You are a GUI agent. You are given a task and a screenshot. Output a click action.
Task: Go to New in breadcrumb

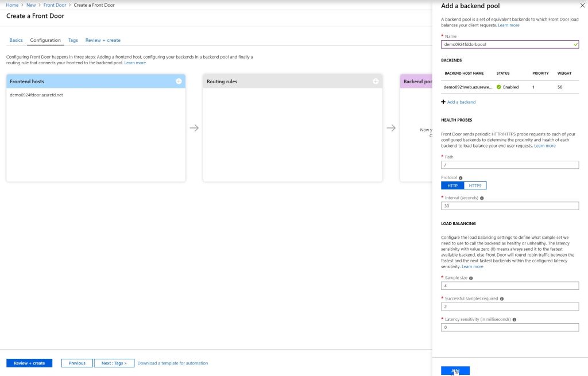coord(31,5)
